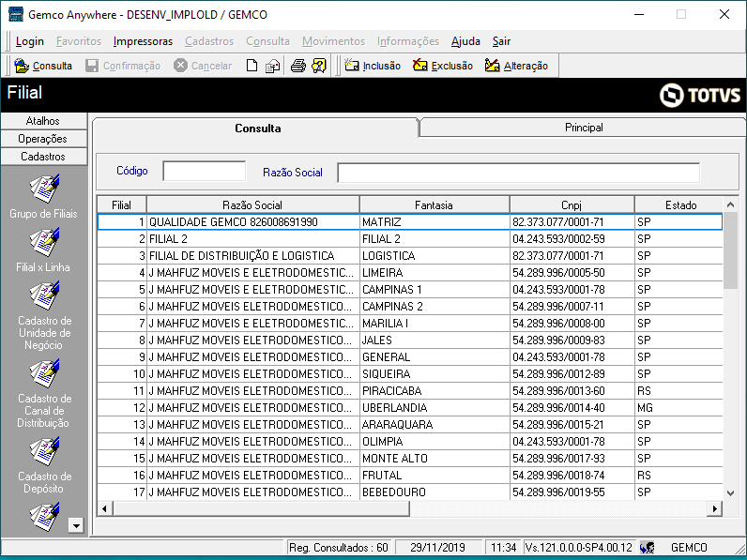747x560 pixels.
Task: Click the blank new page toolbar icon
Action: pyautogui.click(x=252, y=66)
